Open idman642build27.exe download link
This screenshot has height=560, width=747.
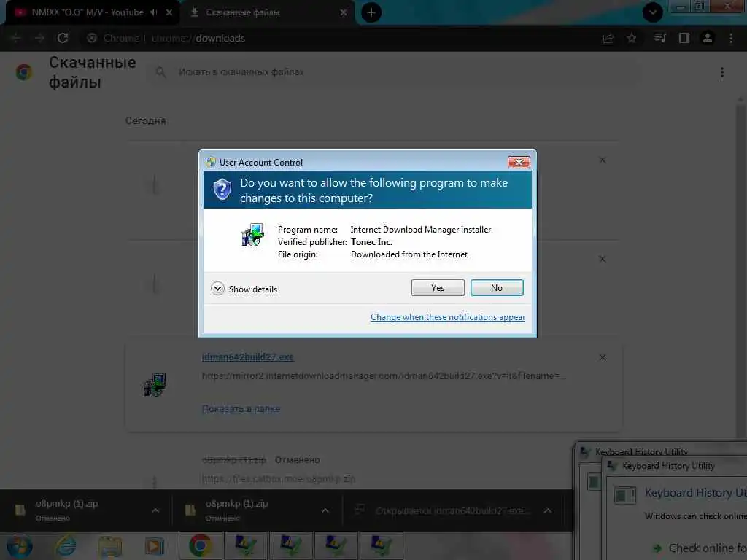pyautogui.click(x=248, y=357)
